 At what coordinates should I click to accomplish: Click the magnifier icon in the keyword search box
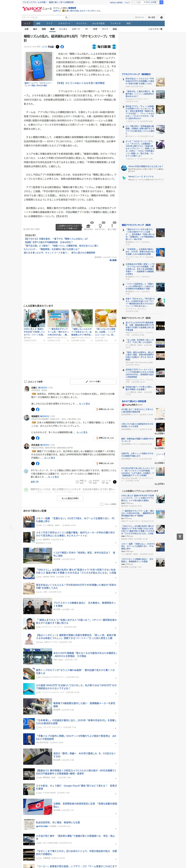tap(66, 17)
